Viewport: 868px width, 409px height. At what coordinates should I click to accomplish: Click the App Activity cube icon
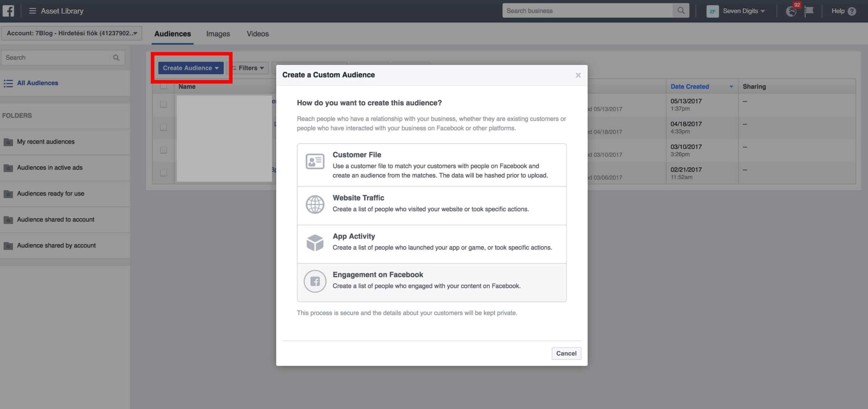coord(315,243)
